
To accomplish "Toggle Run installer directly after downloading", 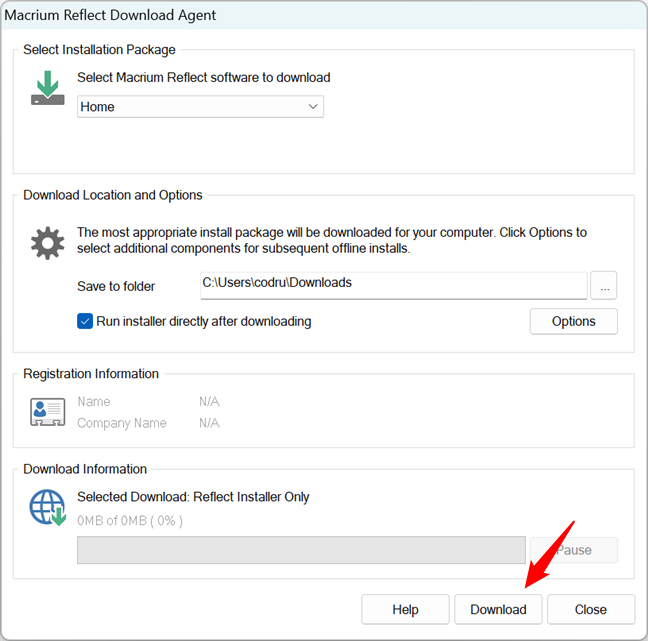I will (86, 321).
